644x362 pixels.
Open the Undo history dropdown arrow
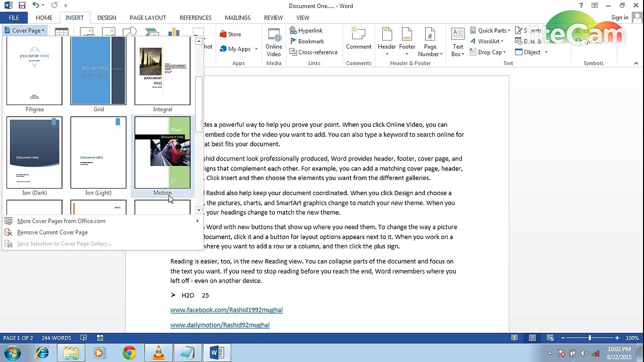pos(44,6)
